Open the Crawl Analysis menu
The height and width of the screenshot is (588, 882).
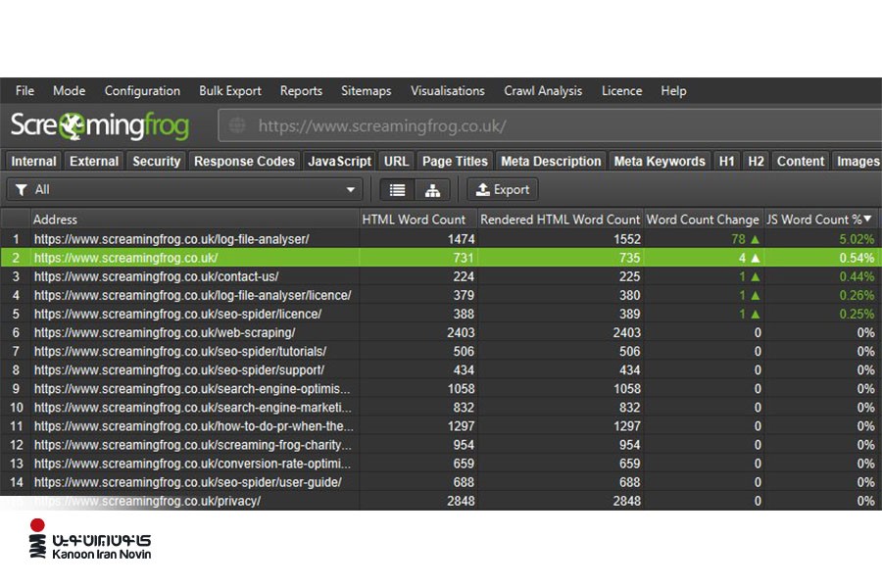click(x=543, y=91)
